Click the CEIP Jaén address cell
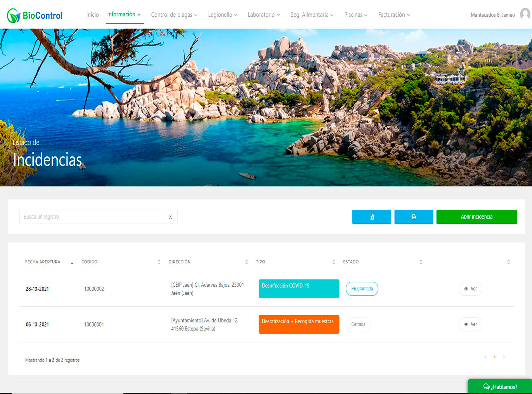This screenshot has width=532, height=394. (x=208, y=289)
